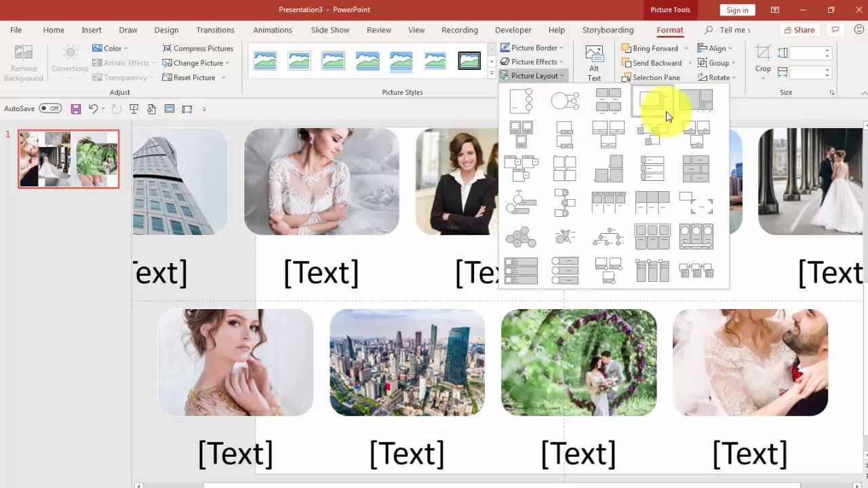Apply the third picture style in the gallery
Viewport: 868px width, 488px height.
(x=333, y=61)
